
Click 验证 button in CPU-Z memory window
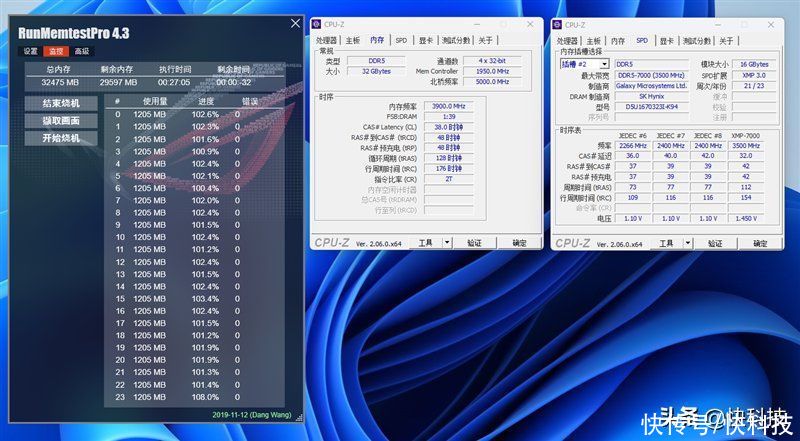point(474,243)
